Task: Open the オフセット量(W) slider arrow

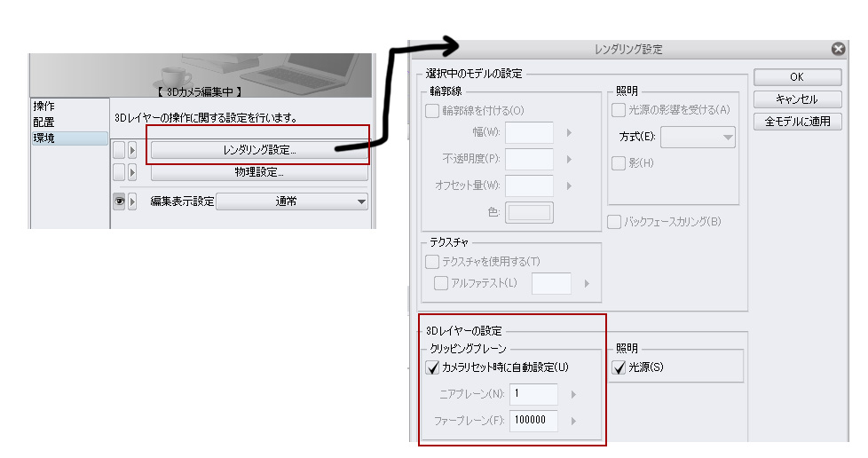Action: [569, 186]
